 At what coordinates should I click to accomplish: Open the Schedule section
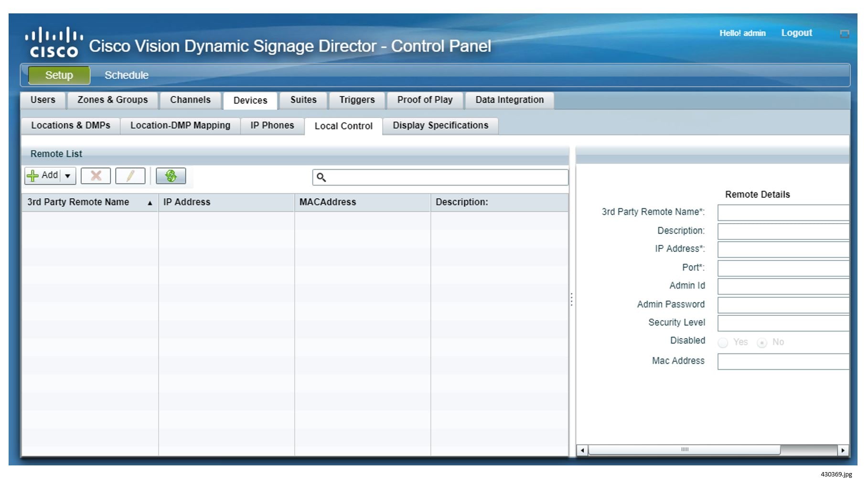pos(126,75)
